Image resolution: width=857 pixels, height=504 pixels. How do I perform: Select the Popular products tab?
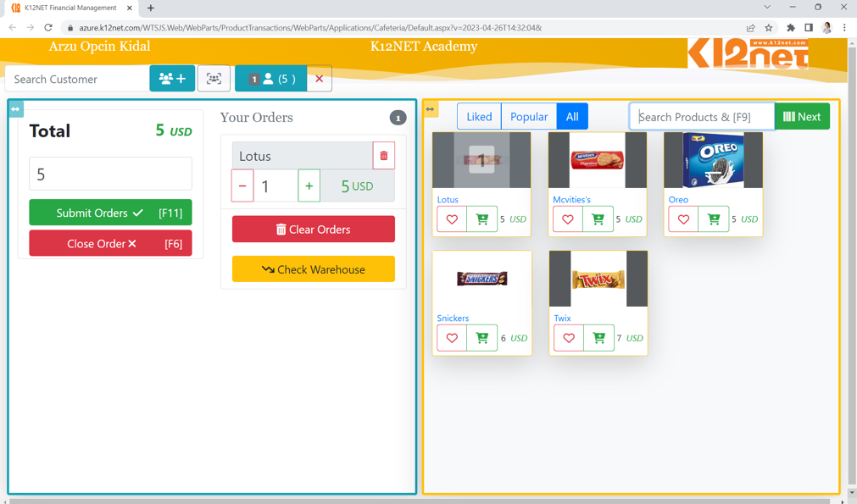tap(529, 117)
